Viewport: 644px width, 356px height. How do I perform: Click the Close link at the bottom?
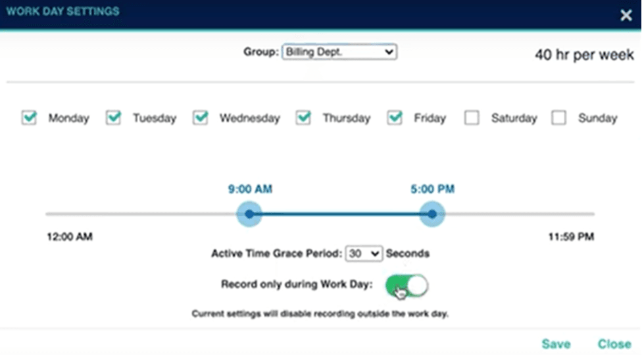614,344
